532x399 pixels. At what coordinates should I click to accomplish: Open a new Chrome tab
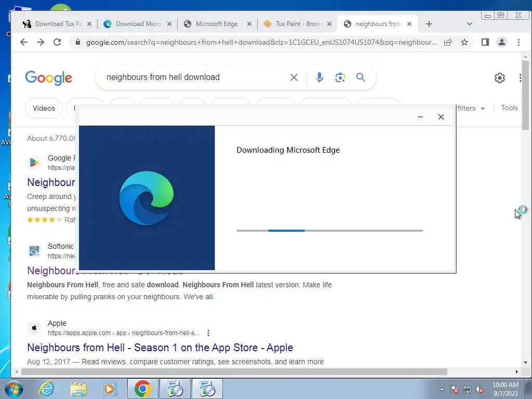429,24
